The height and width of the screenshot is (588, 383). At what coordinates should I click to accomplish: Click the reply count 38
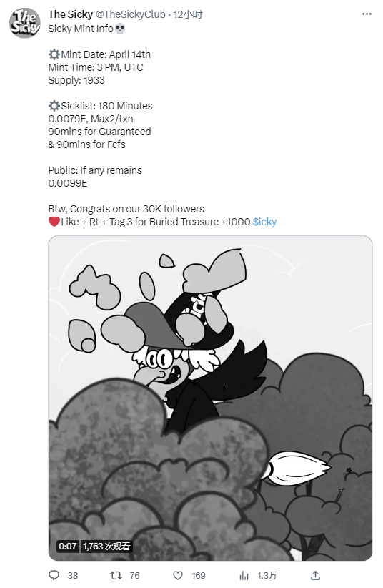73,575
